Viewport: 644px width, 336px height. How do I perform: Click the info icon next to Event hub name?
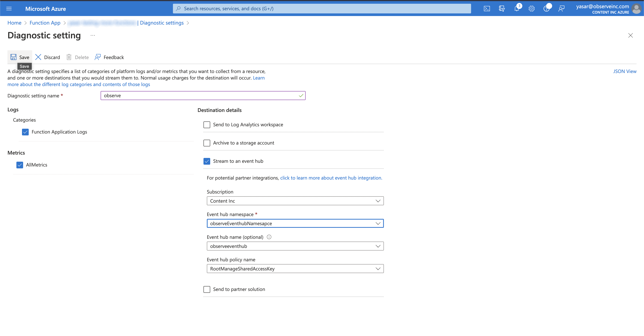pos(269,237)
